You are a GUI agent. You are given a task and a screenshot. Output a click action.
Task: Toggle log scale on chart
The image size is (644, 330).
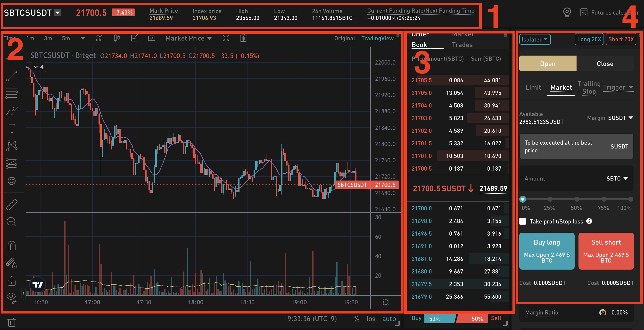tap(371, 319)
